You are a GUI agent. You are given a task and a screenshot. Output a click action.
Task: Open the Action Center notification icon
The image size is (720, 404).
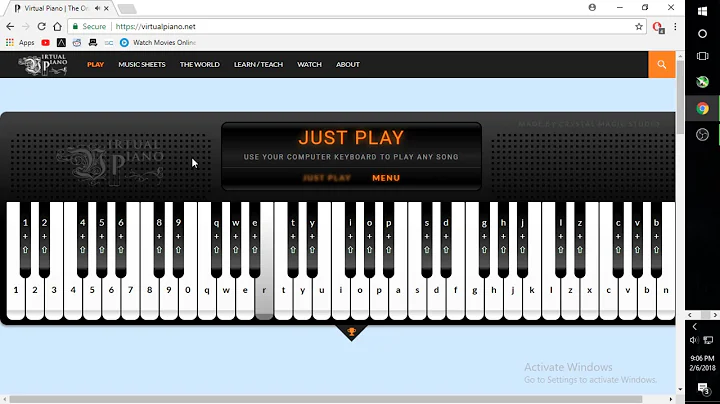tap(703, 388)
